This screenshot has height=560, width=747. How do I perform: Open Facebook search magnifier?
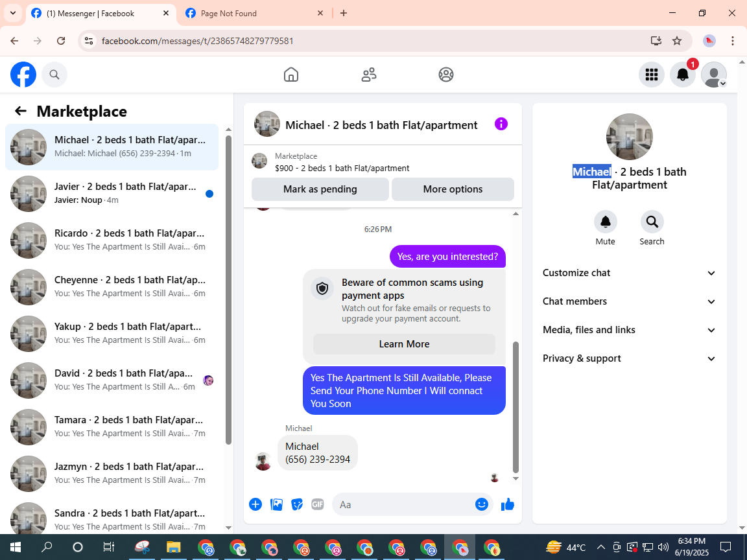click(x=54, y=75)
